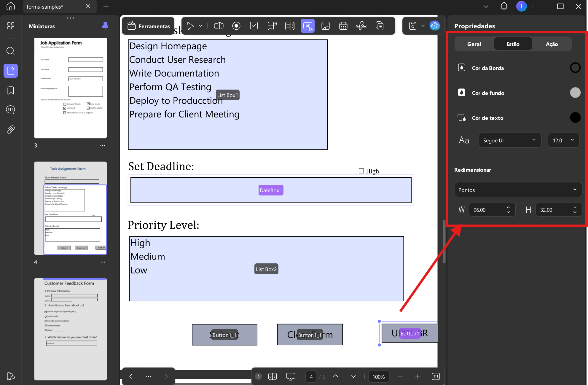Expand the save options dropdown arrow
Screen dimensions: 588x385
point(423,26)
